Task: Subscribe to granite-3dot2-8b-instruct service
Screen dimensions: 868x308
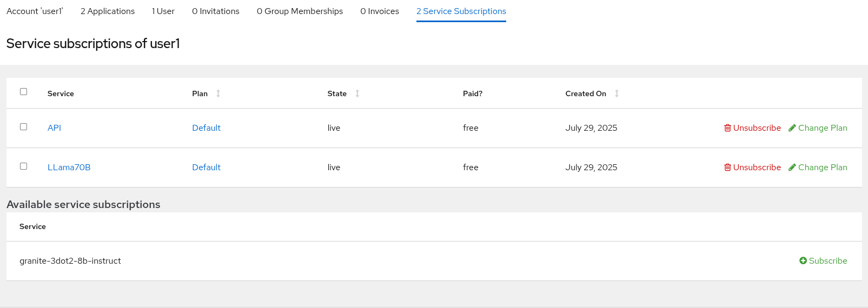Action: pyautogui.click(x=823, y=261)
